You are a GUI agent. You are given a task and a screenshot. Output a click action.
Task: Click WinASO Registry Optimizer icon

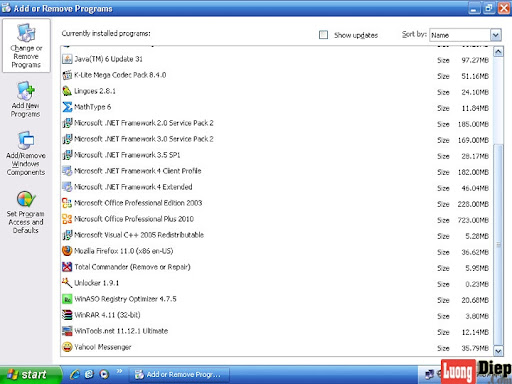pos(67,299)
